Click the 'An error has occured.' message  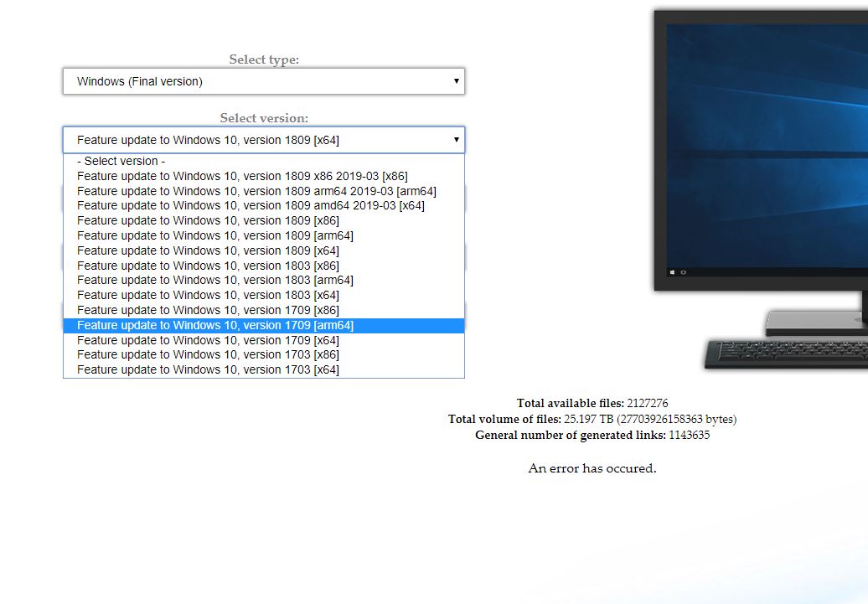[x=592, y=468]
